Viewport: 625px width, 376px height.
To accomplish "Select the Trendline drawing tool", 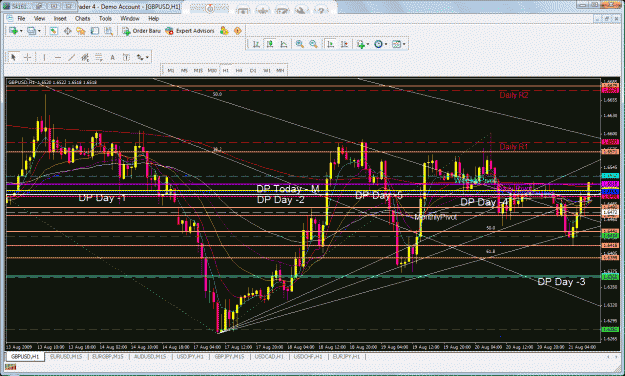I will coord(71,57).
